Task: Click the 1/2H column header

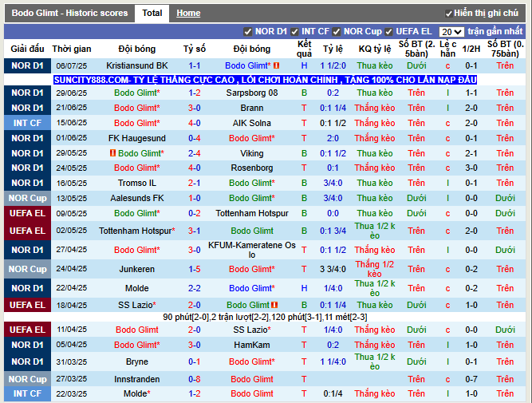Action: tap(471, 49)
